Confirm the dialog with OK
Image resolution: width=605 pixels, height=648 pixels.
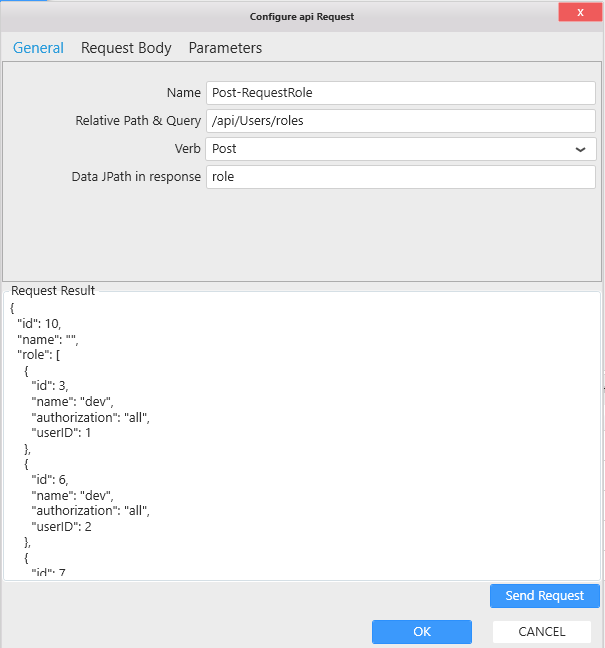(421, 632)
